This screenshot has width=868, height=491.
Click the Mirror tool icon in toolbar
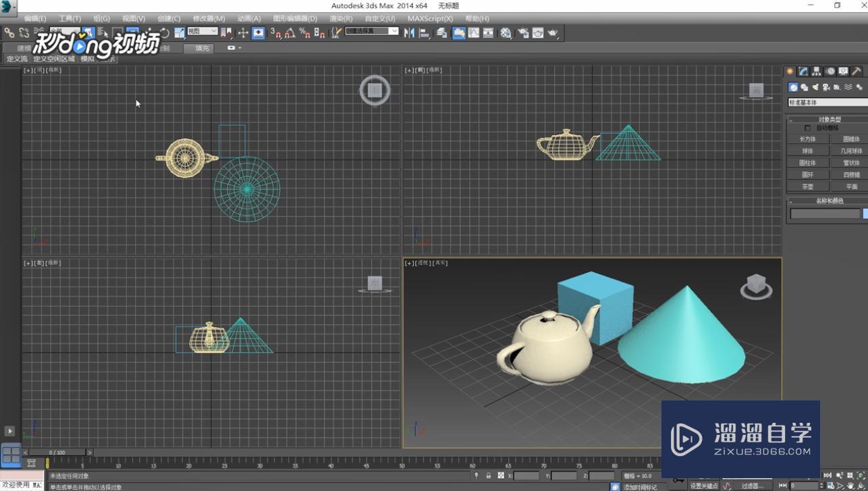[x=409, y=32]
